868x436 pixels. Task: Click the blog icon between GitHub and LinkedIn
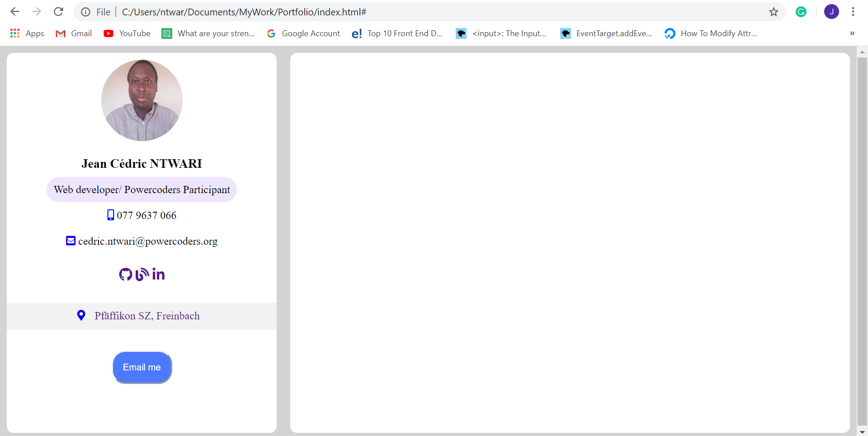(142, 274)
